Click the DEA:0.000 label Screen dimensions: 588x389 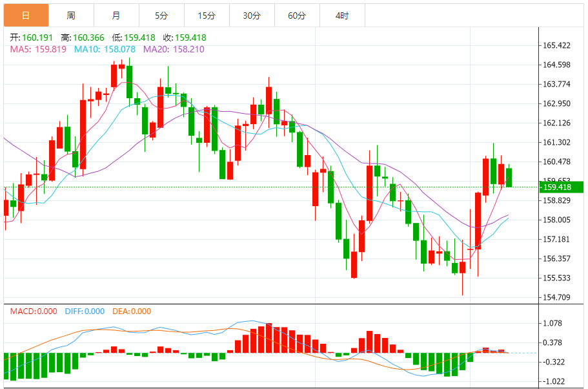pos(132,311)
